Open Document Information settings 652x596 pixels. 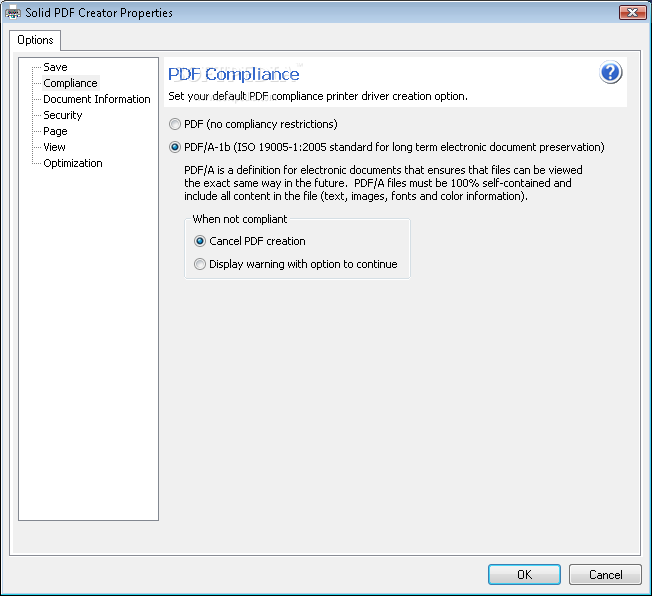point(97,99)
